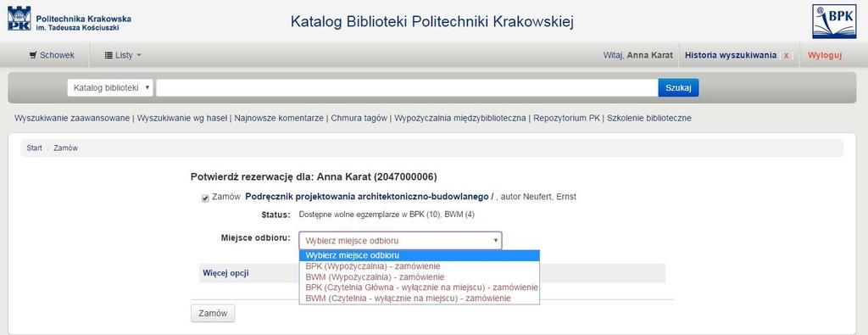Image resolution: width=868 pixels, height=335 pixels.
Task: Open Wyszukiwanie zaawansowane
Action: tap(72, 118)
